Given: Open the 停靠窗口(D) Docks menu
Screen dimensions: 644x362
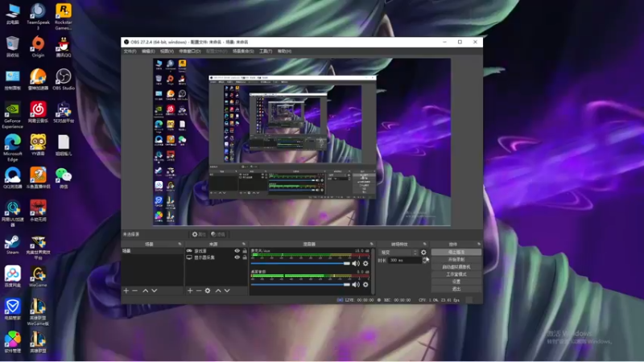Looking at the screenshot, I should click(x=190, y=51).
